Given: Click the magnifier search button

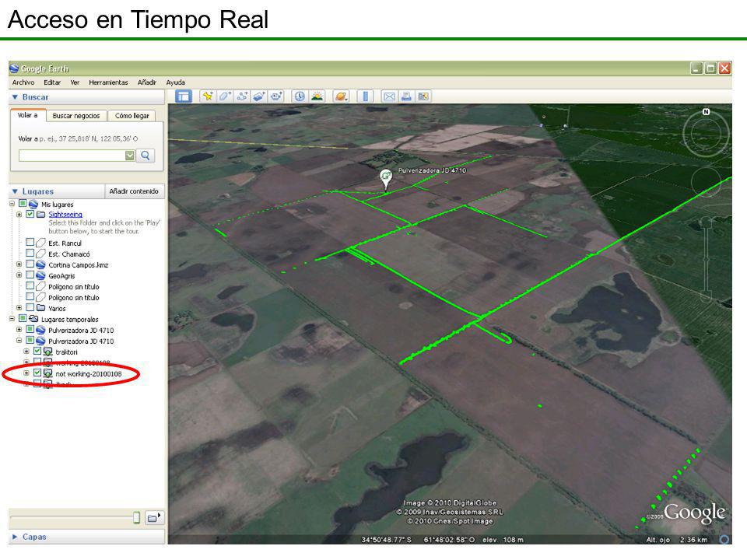Looking at the screenshot, I should (146, 156).
